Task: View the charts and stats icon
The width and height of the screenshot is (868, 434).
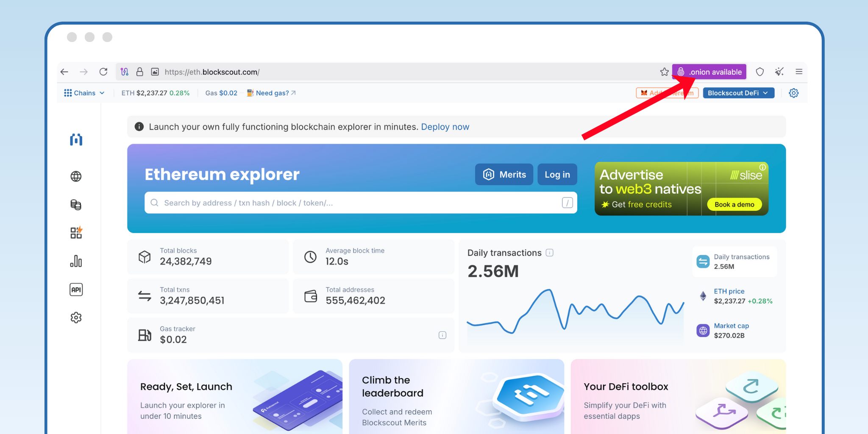Action: pos(76,261)
